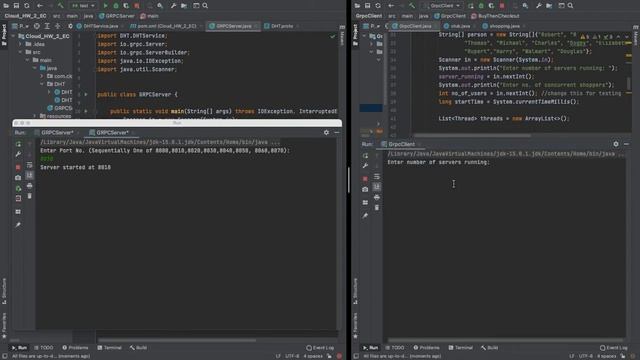Open the Build tool window in the right window

[x=489, y=348]
